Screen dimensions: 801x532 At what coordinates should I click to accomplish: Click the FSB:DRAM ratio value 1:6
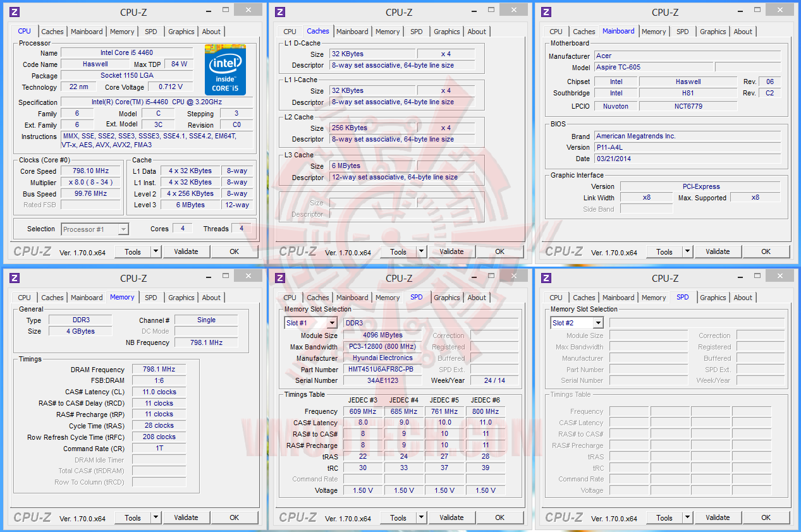point(159,380)
